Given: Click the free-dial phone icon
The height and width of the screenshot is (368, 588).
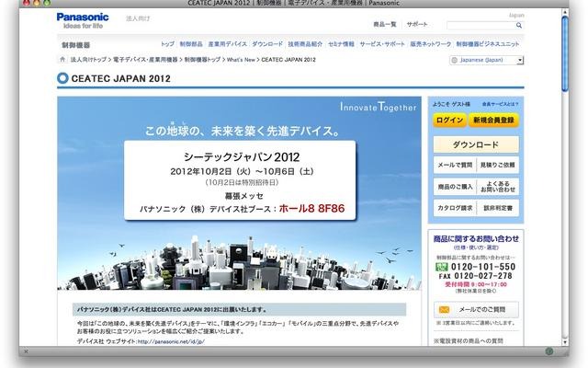Looking at the screenshot, I should click(442, 267).
